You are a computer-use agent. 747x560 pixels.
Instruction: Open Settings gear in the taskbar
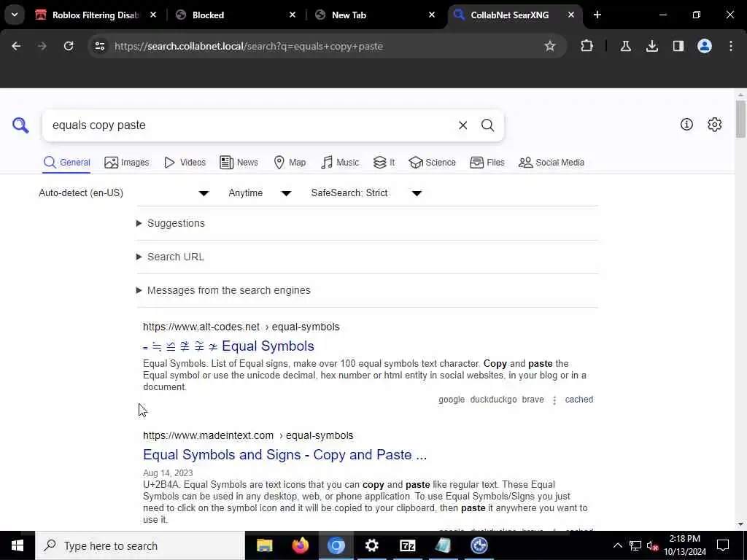(x=371, y=545)
